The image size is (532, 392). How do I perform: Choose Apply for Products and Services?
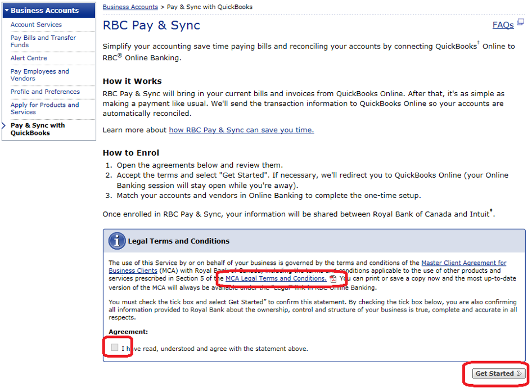[45, 109]
